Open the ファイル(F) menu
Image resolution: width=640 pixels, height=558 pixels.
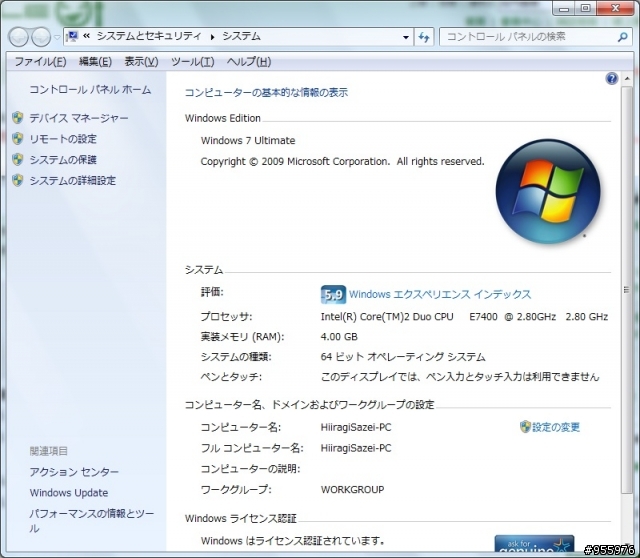40,62
